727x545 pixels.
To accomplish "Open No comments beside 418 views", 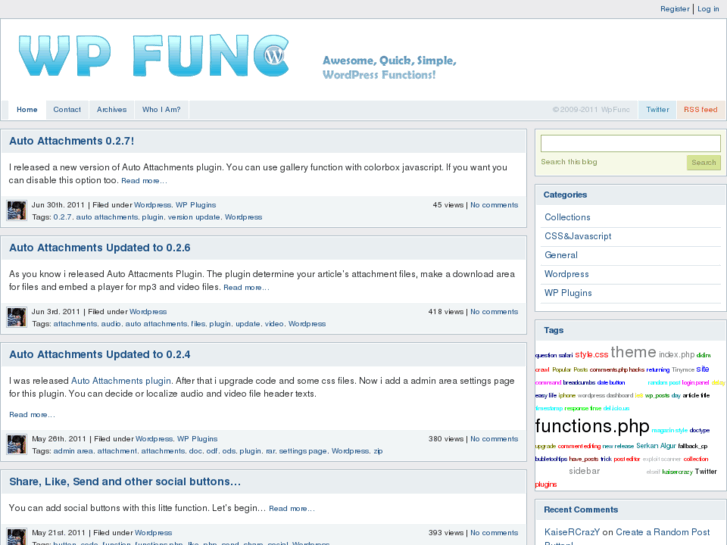I will tap(494, 312).
